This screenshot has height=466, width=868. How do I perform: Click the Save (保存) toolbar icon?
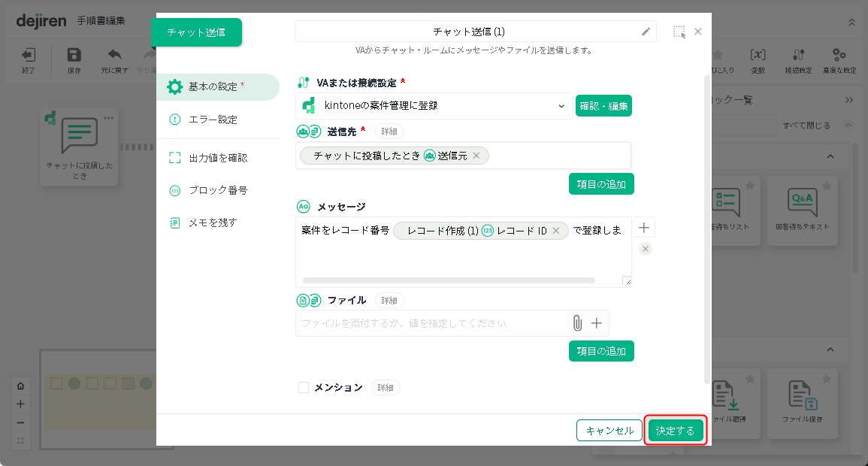point(74,60)
